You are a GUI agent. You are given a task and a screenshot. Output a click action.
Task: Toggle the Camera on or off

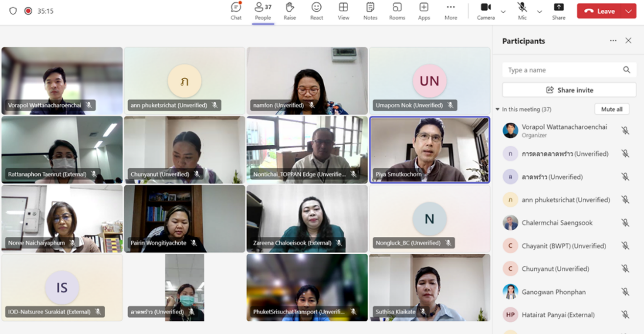coord(486,11)
